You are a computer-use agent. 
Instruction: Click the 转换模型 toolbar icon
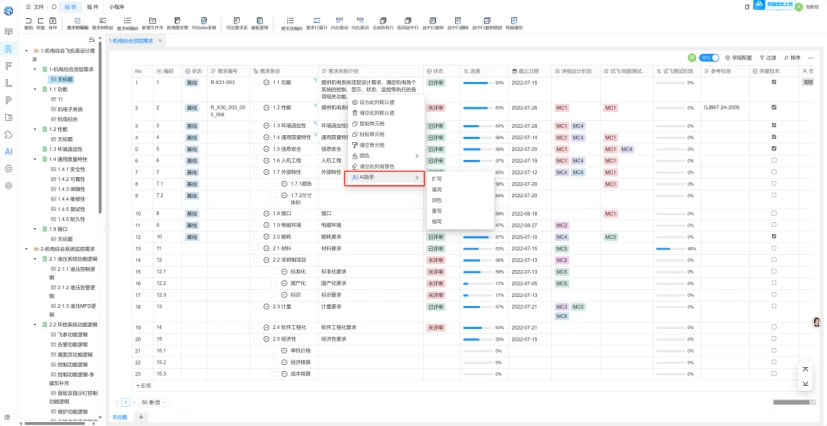(x=514, y=21)
